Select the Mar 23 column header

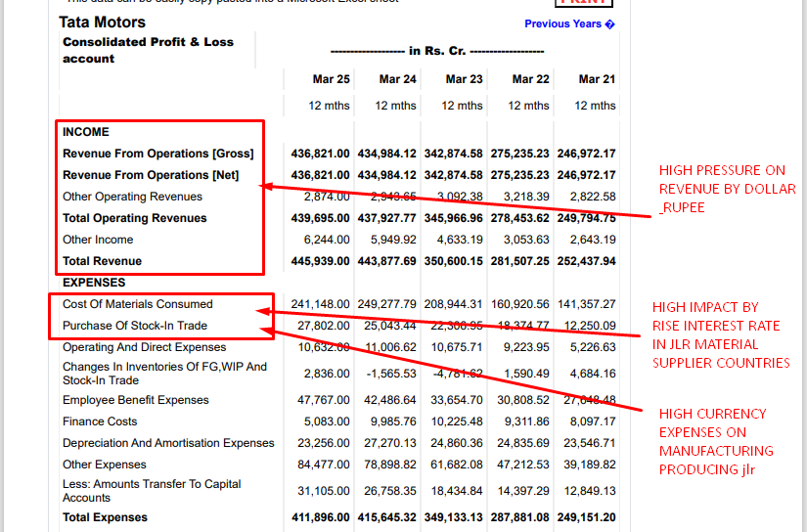tap(464, 79)
